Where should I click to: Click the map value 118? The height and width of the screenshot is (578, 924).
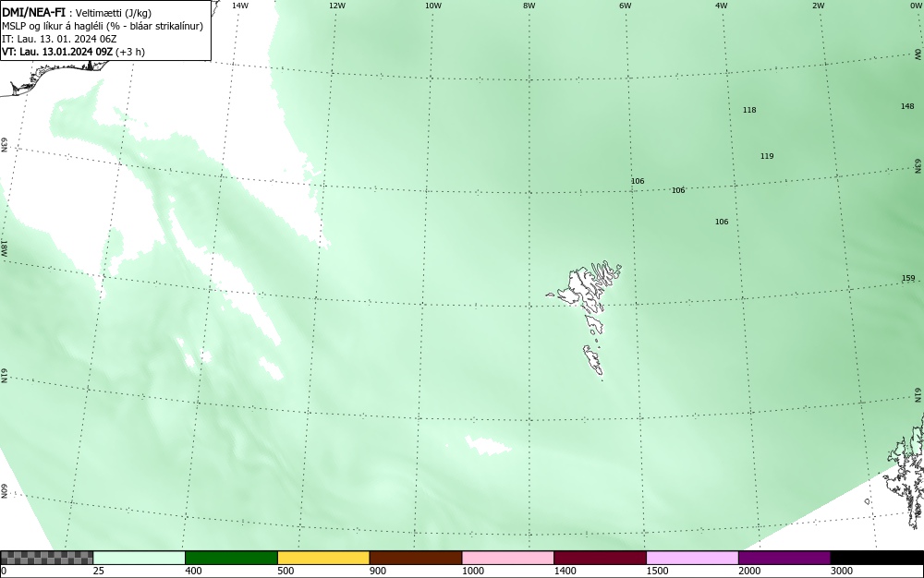point(749,110)
